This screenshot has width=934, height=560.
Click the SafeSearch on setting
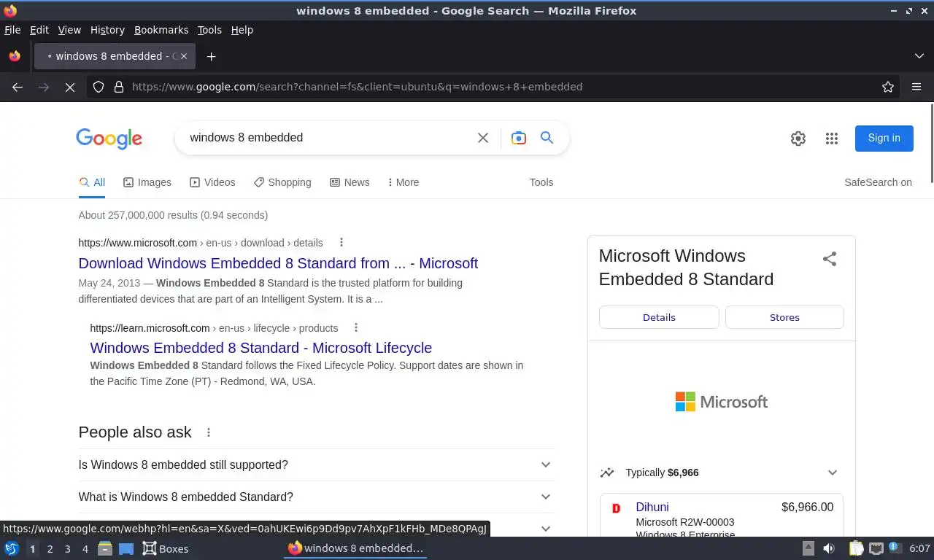pos(878,182)
